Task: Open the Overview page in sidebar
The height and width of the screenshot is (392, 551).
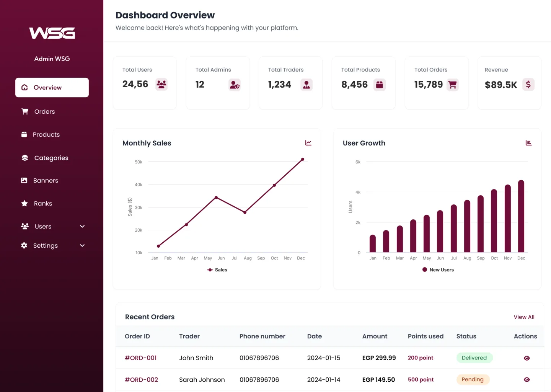Action: (52, 87)
